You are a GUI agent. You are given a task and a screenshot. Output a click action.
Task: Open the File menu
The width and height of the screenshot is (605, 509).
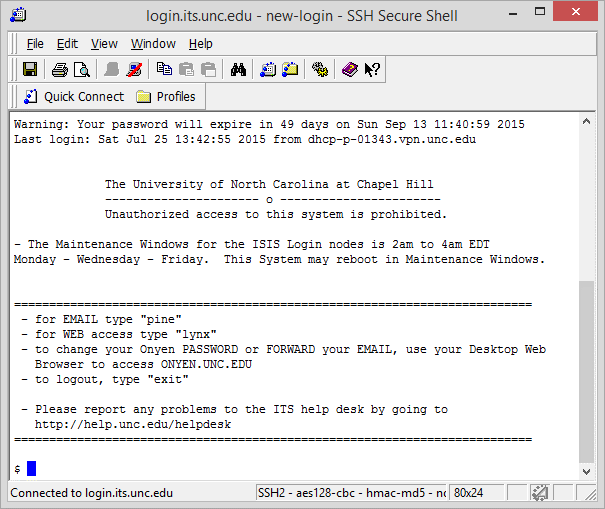tap(35, 44)
